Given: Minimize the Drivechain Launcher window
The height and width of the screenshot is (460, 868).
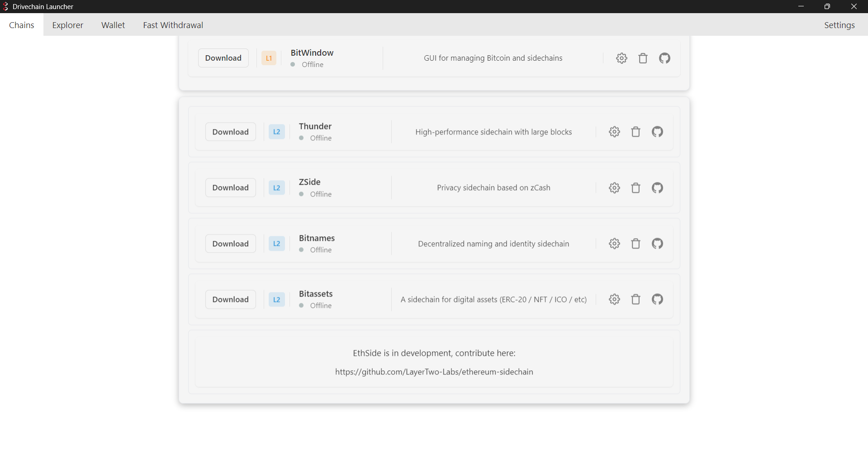Looking at the screenshot, I should point(801,6).
